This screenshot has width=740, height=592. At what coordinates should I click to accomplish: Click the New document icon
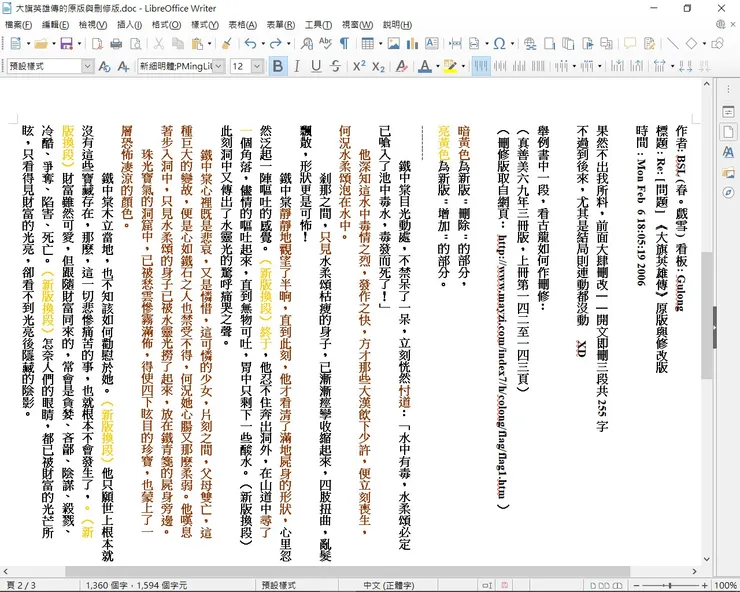click(x=15, y=44)
